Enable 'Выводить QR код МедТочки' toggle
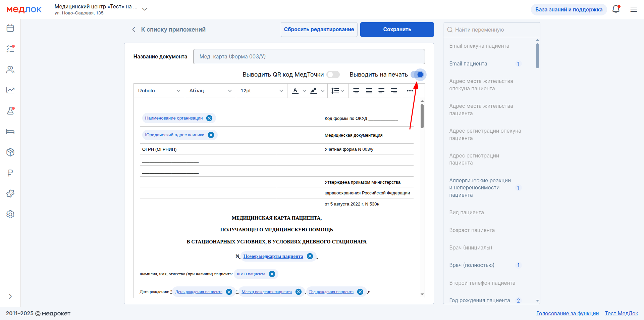The image size is (644, 320). click(333, 75)
